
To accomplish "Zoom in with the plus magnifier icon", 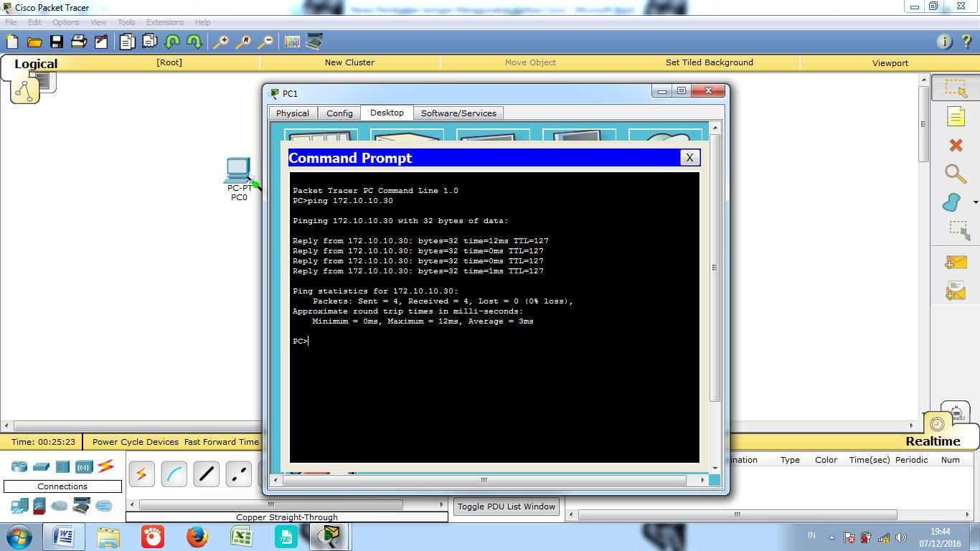I will [220, 42].
